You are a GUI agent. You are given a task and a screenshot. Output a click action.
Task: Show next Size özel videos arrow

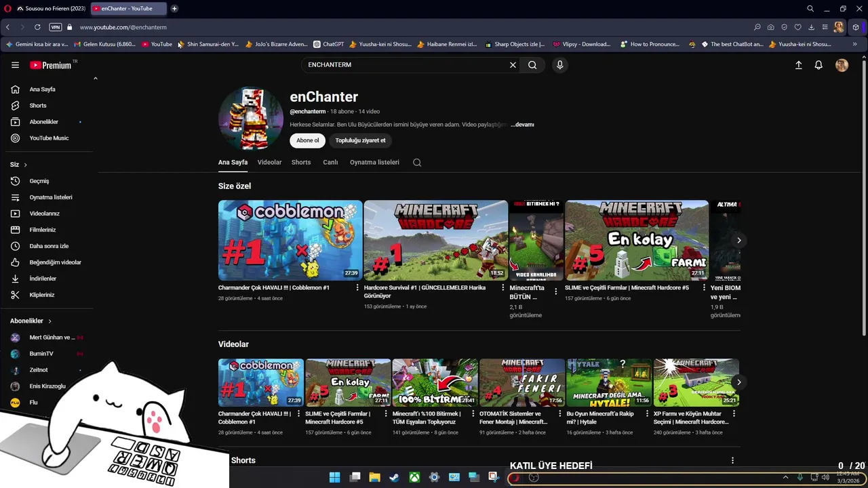[x=738, y=240]
